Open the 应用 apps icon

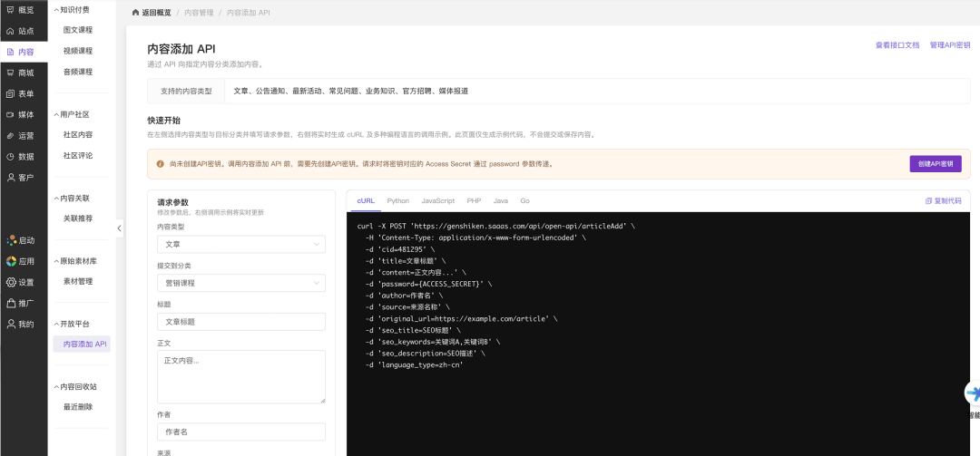(x=11, y=261)
